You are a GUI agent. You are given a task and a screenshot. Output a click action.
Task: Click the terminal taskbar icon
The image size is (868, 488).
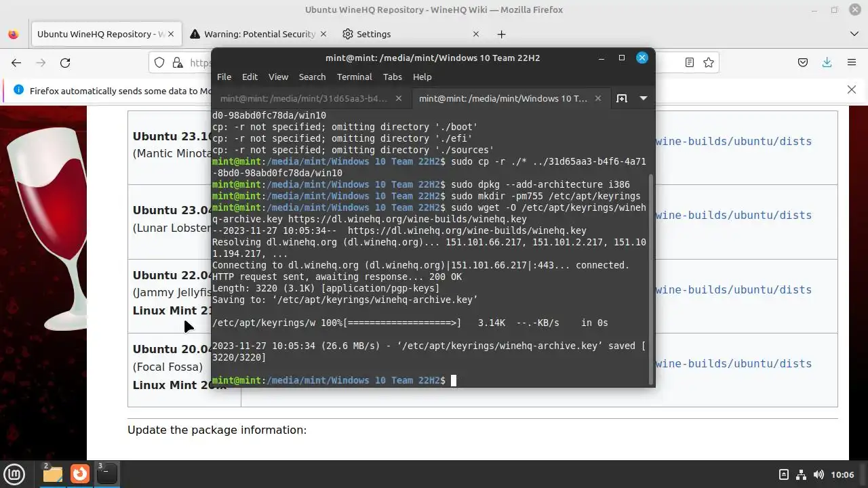[x=107, y=474]
